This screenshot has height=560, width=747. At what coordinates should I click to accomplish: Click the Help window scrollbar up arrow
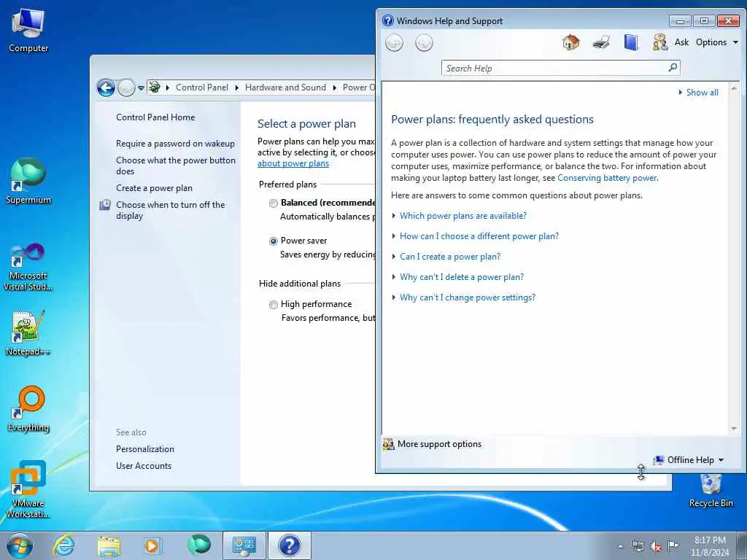[734, 88]
